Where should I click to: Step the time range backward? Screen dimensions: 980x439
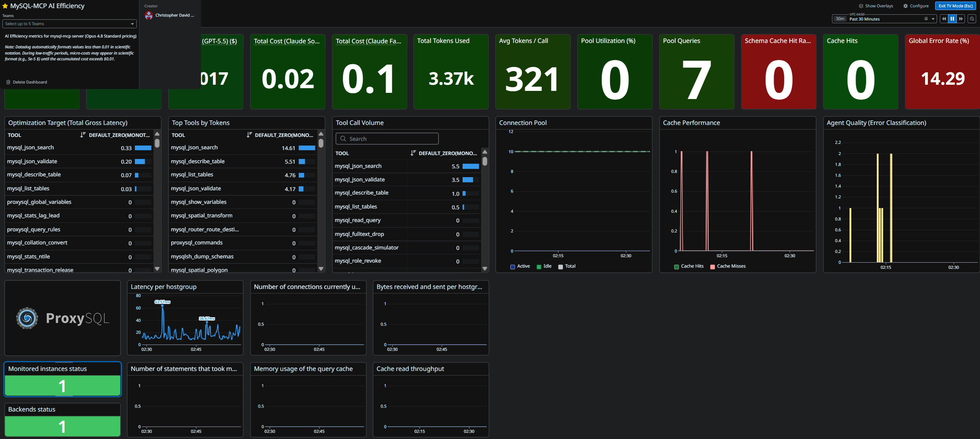coord(944,19)
